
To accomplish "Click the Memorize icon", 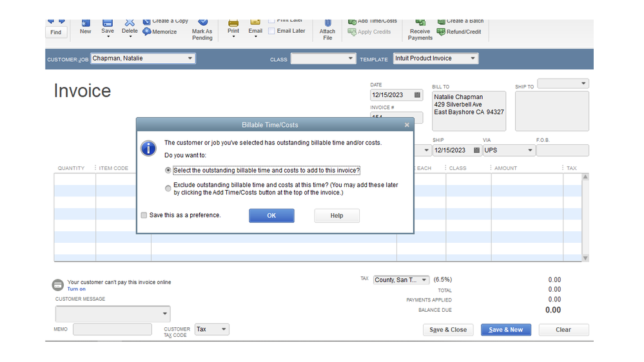I will (147, 32).
